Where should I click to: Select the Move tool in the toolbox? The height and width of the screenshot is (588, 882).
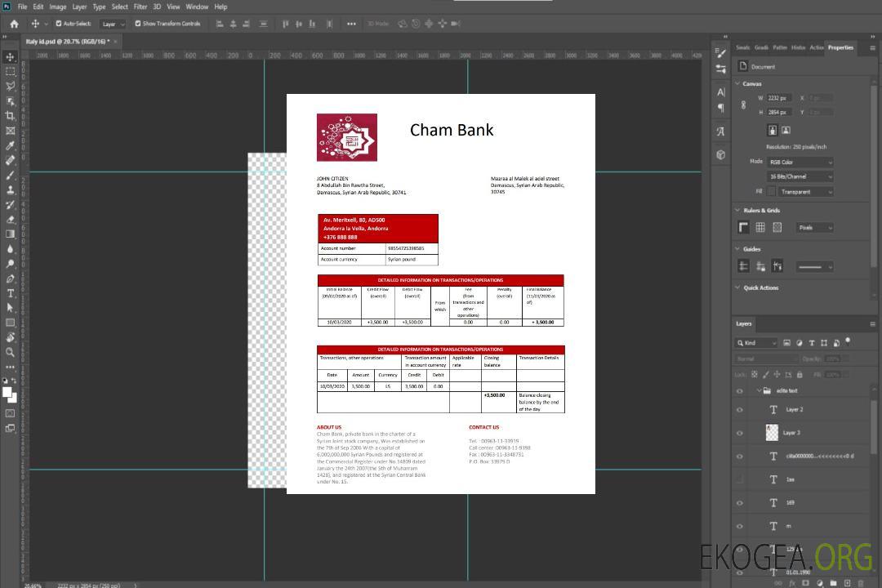pyautogui.click(x=10, y=57)
